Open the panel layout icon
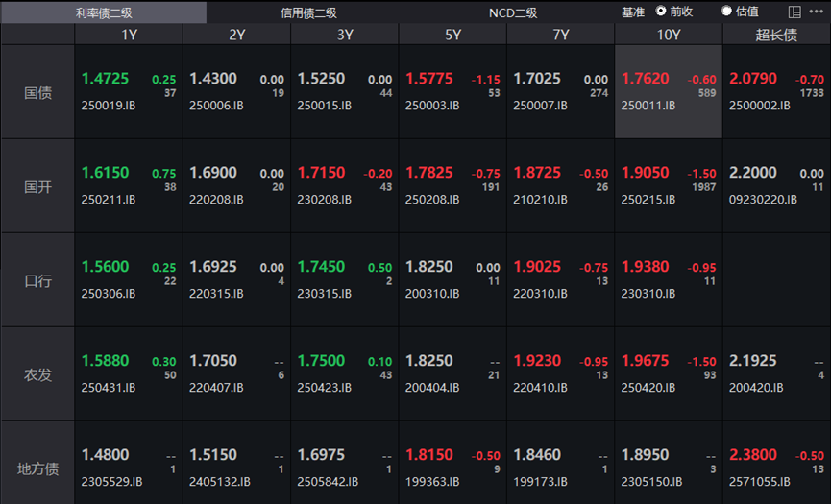This screenshot has height=504, width=831. pyautogui.click(x=794, y=12)
